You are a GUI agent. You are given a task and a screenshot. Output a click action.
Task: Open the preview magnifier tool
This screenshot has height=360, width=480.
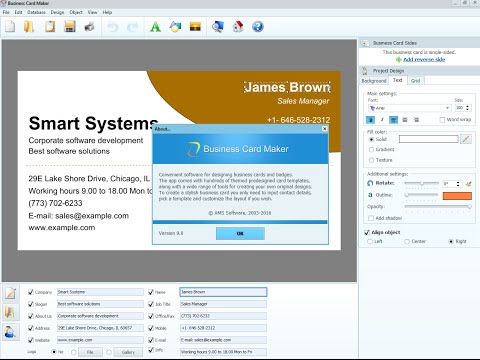(218, 27)
